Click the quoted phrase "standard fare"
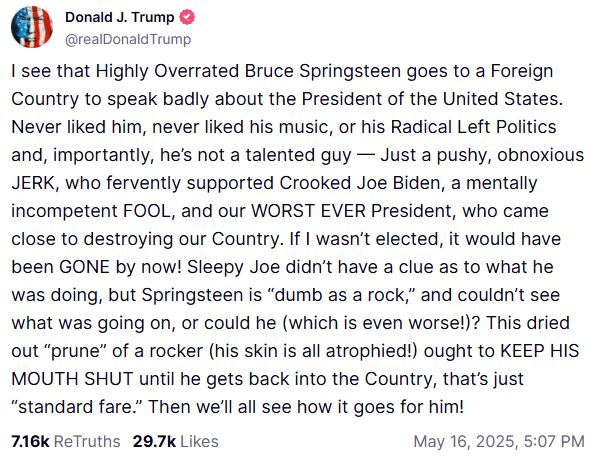Image resolution: width=594 pixels, height=463 pixels. 77,407
